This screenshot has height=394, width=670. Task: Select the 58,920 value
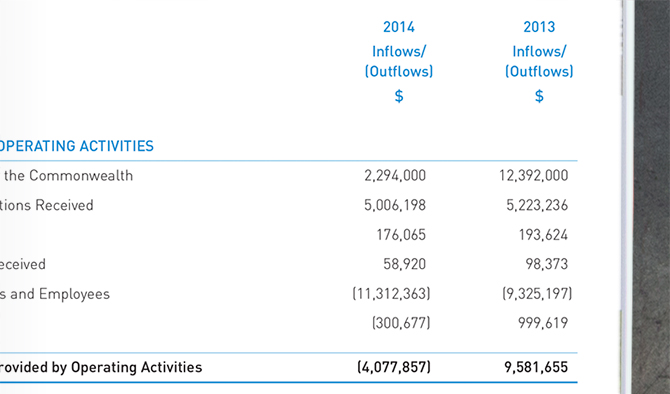click(x=404, y=264)
